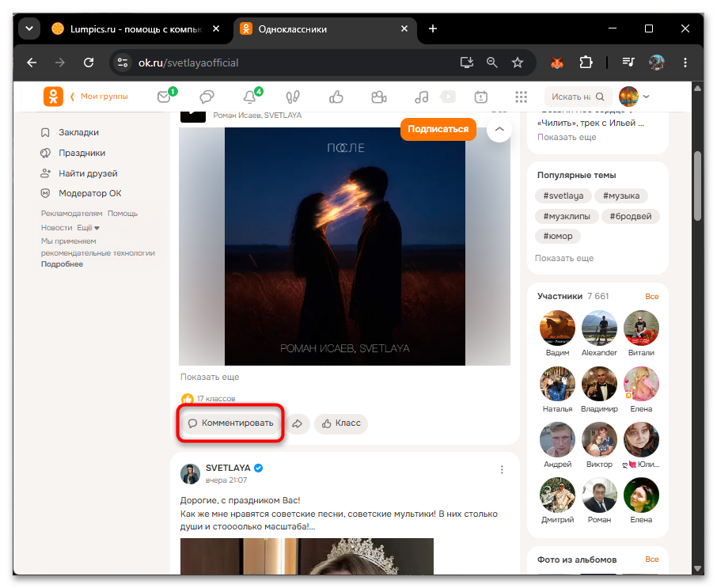This screenshot has width=717, height=588.
Task: Open the Chrome three-dot menu
Action: 685,63
